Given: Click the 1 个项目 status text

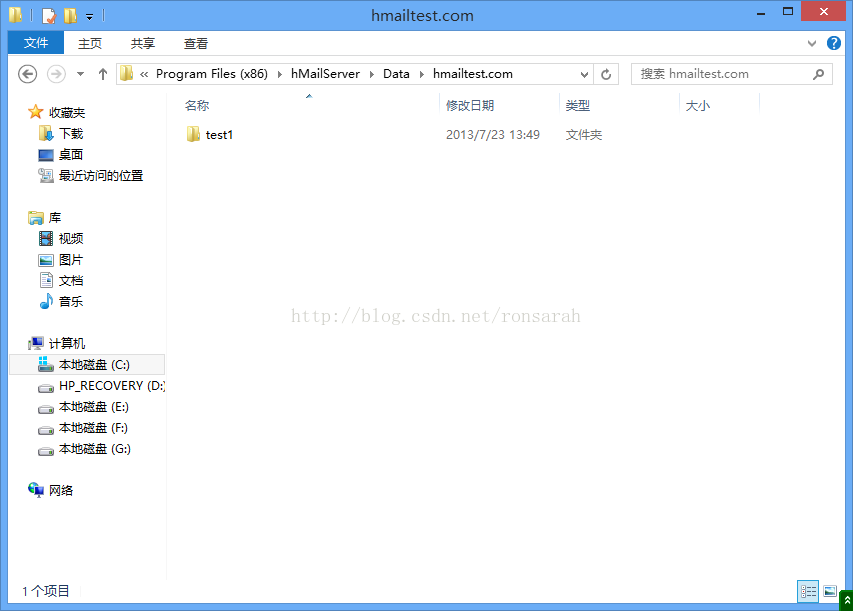Looking at the screenshot, I should pyautogui.click(x=46, y=591).
